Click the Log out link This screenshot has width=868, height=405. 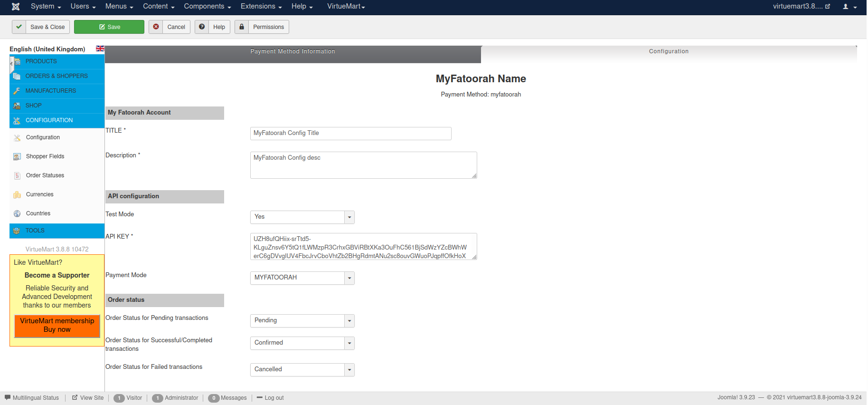(270, 398)
